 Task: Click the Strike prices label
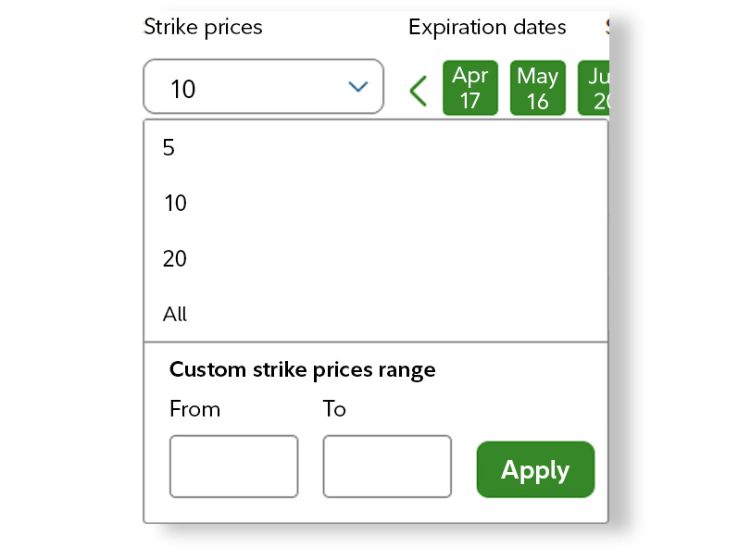[203, 27]
